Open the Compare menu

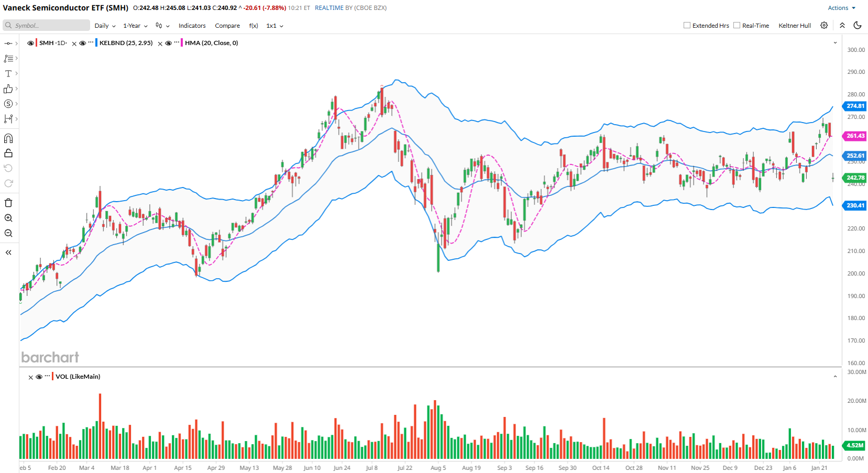point(227,26)
